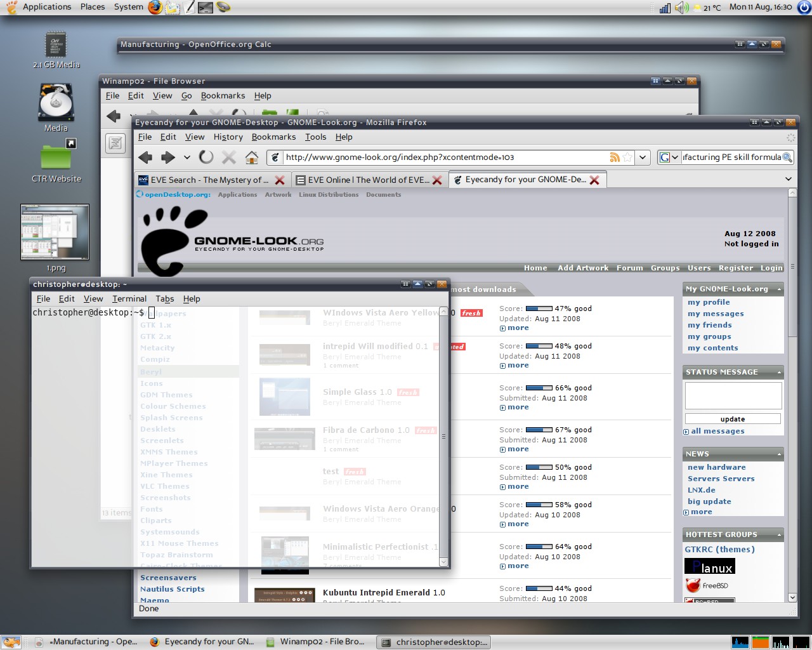The image size is (812, 650).
Task: Open all messages link
Action: click(x=717, y=432)
